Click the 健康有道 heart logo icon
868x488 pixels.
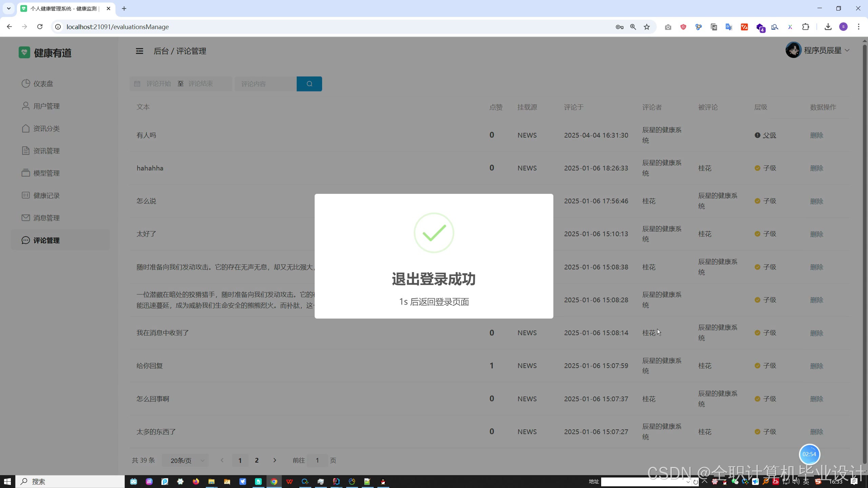click(x=24, y=53)
